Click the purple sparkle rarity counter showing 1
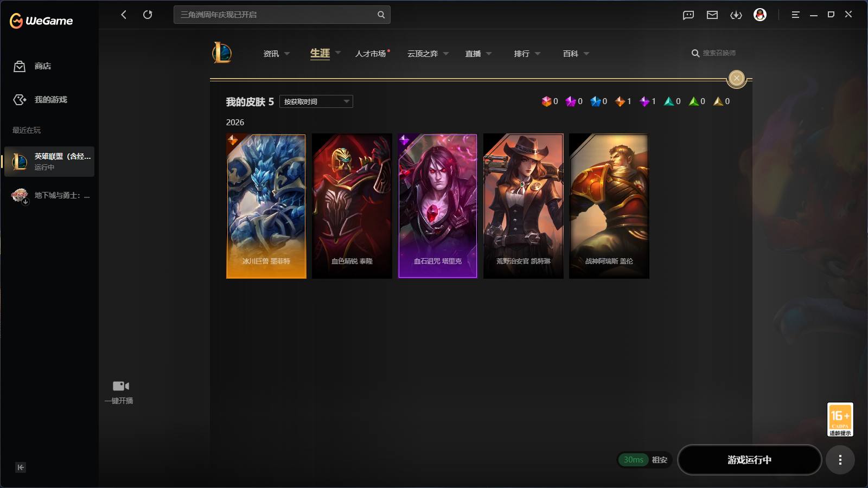Screen dimensions: 868x488 click(648, 101)
